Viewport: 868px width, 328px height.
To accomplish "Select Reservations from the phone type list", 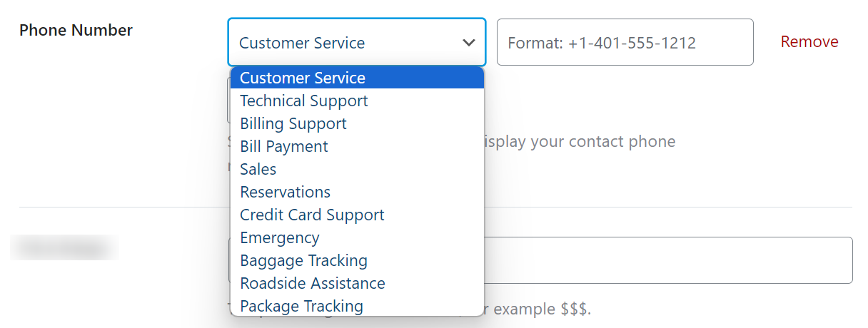I will click(x=286, y=192).
